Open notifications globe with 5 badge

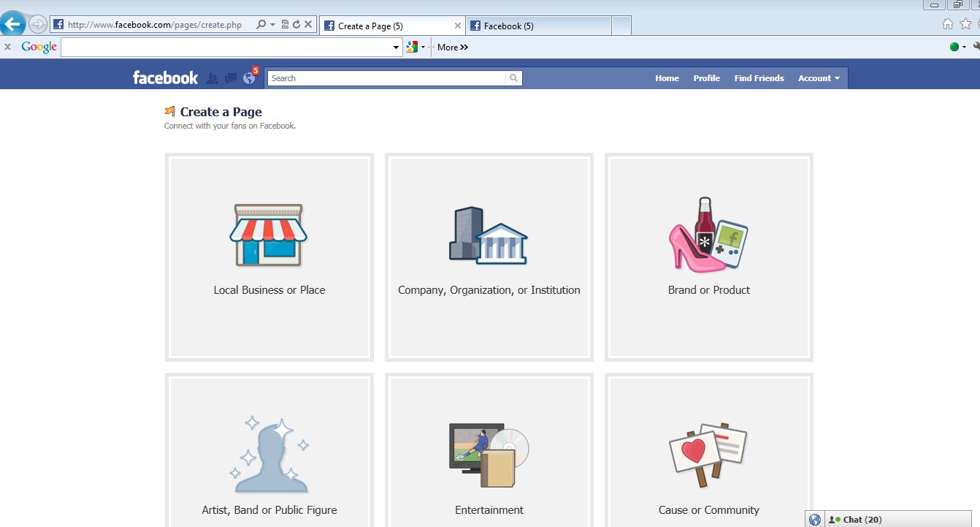(x=250, y=77)
